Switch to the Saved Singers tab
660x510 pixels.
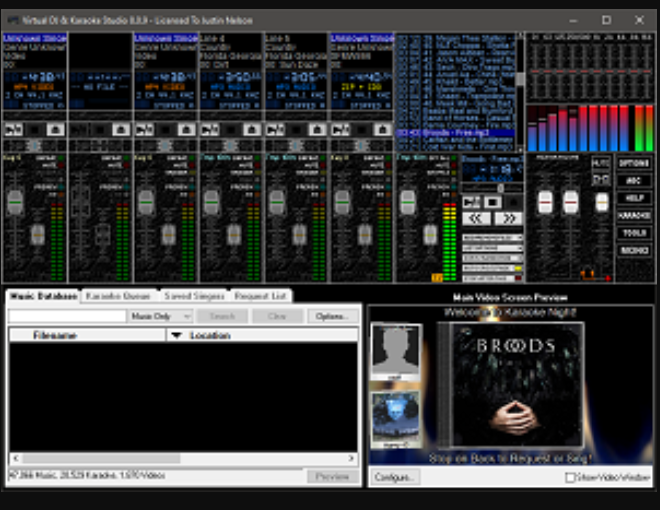195,297
